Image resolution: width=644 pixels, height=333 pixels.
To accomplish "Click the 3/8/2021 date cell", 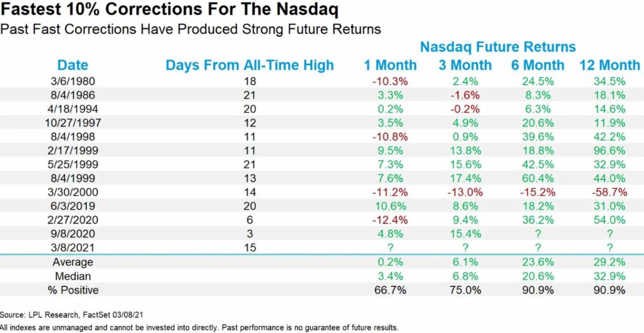I will coord(72,248).
